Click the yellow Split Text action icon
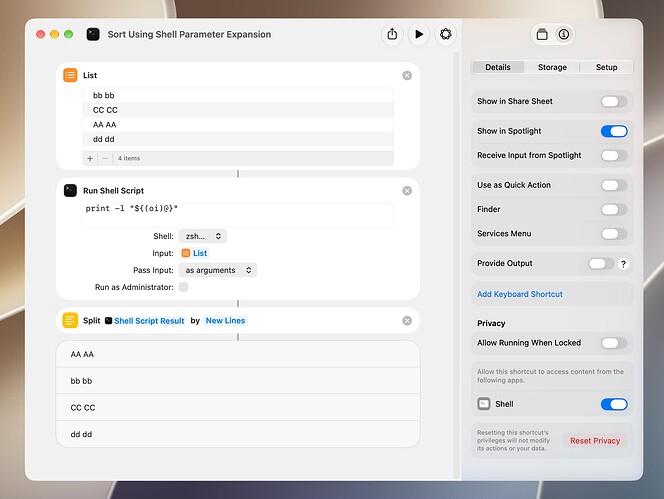Image resolution: width=664 pixels, height=499 pixels. tap(70, 320)
